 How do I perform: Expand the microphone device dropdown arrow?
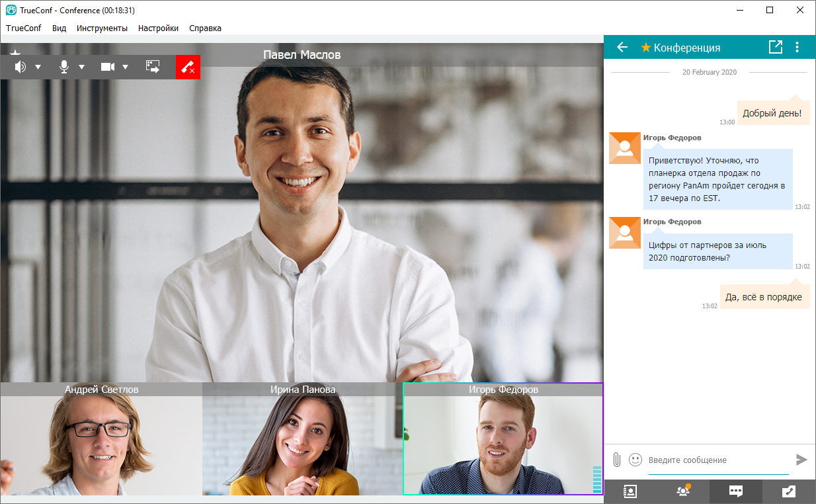coord(82,67)
